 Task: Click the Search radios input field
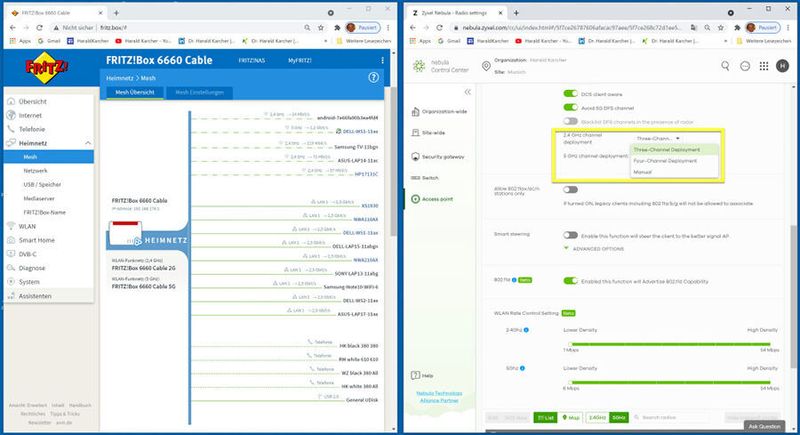(x=671, y=417)
